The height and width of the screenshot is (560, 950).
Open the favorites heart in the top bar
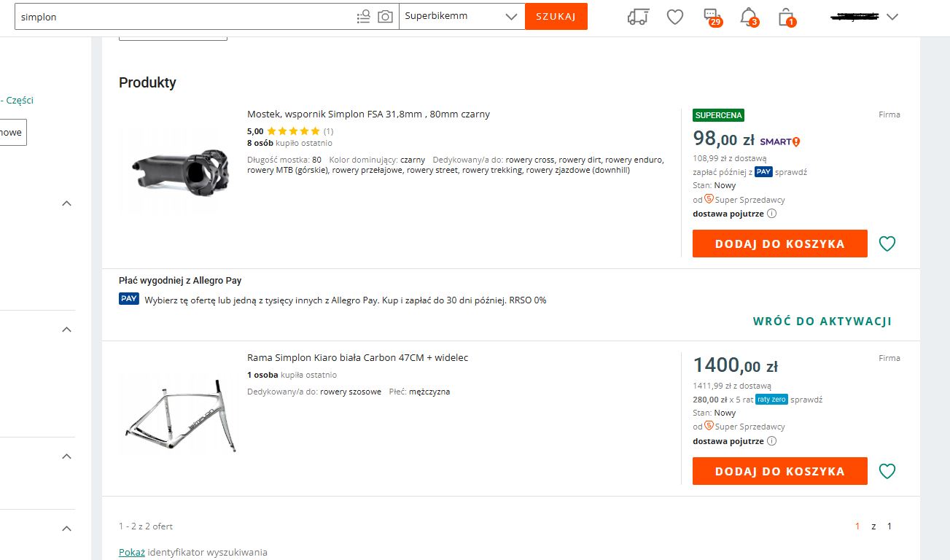(x=675, y=17)
